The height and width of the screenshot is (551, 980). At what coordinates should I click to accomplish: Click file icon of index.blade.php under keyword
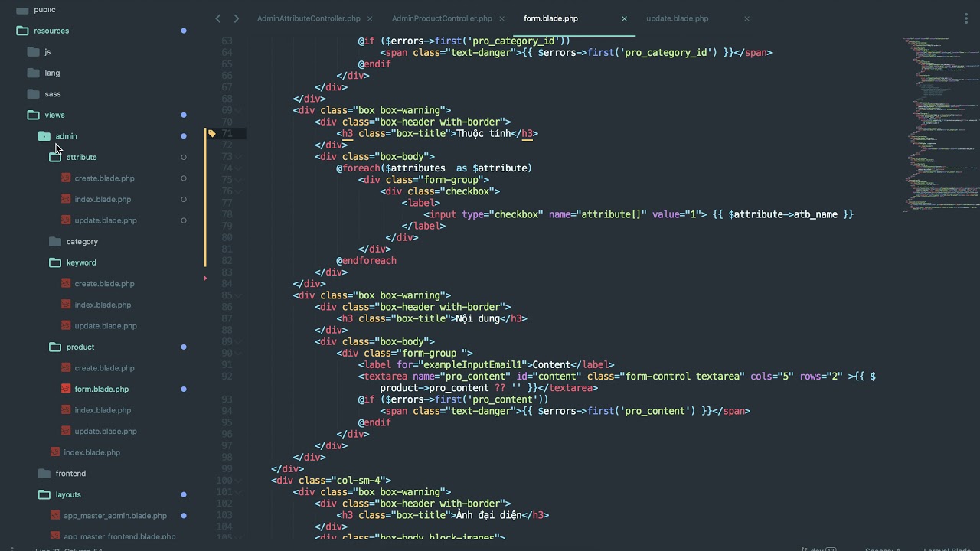[67, 305]
